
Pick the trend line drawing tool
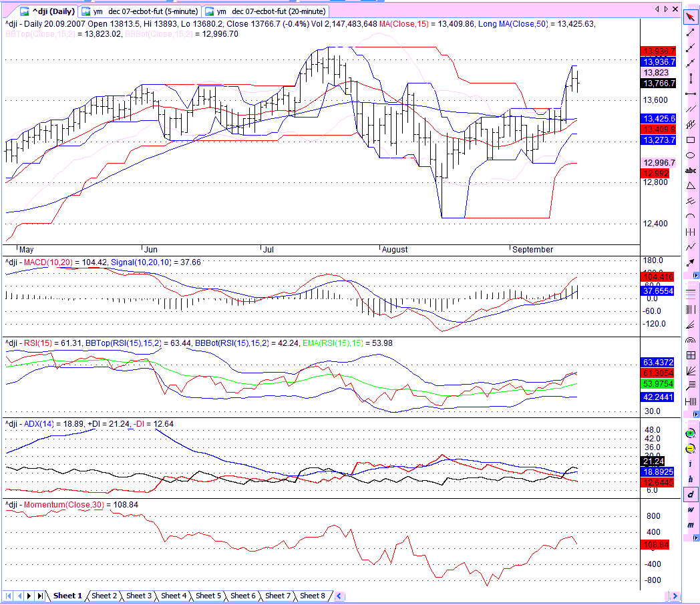(x=691, y=33)
